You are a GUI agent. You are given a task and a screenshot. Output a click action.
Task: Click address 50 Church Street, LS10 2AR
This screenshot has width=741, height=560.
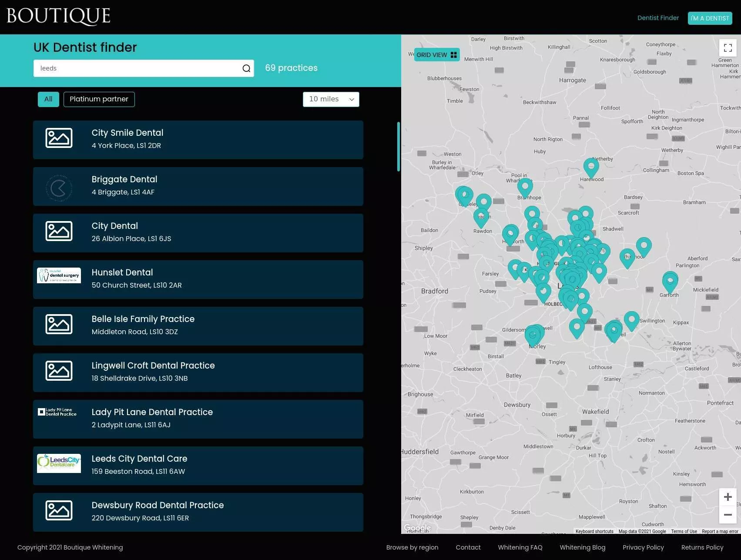coord(137,285)
